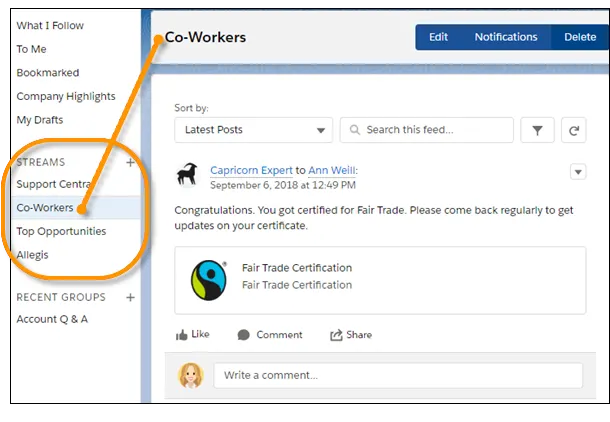Open the Account Q & A group
The image size is (610, 422).
52,319
